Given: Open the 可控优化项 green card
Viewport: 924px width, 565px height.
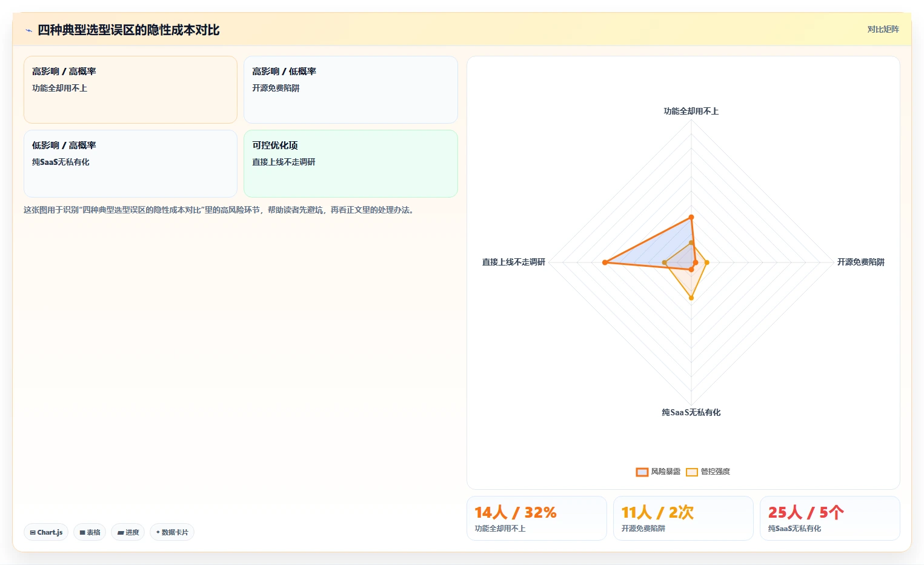Looking at the screenshot, I should (350, 164).
